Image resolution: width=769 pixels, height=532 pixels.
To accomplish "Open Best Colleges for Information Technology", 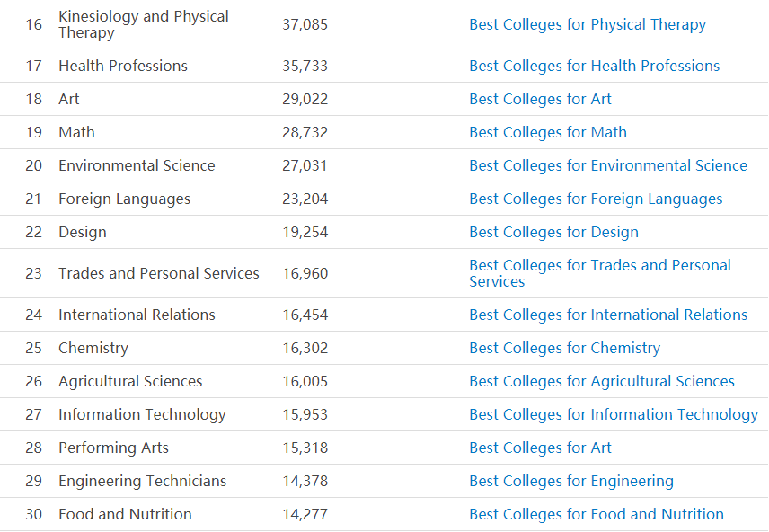I will pos(614,414).
